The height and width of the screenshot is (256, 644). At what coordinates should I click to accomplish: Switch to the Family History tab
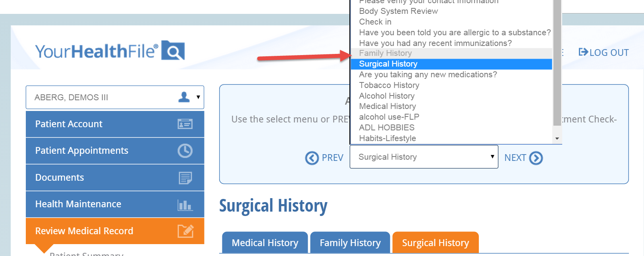(x=350, y=243)
